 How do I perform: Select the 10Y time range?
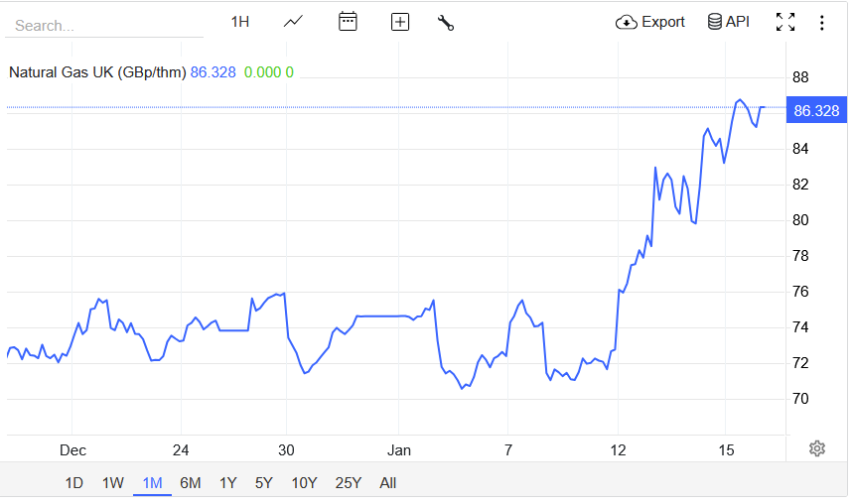[x=304, y=483]
